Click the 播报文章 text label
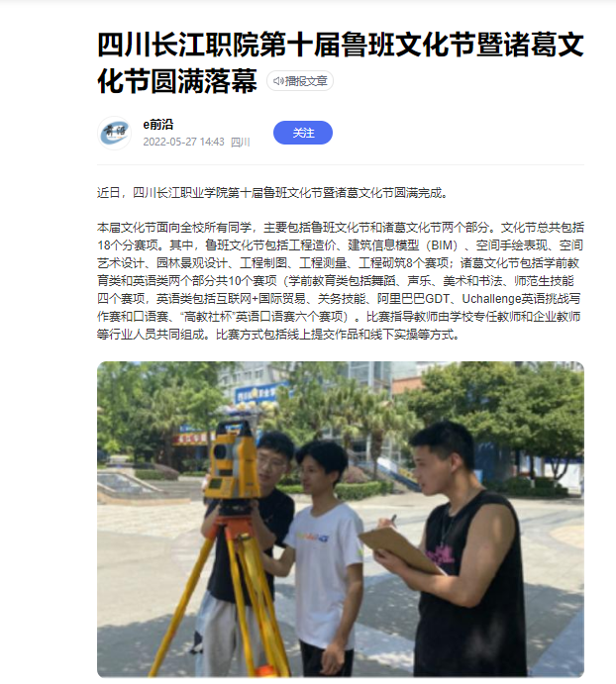 point(306,81)
